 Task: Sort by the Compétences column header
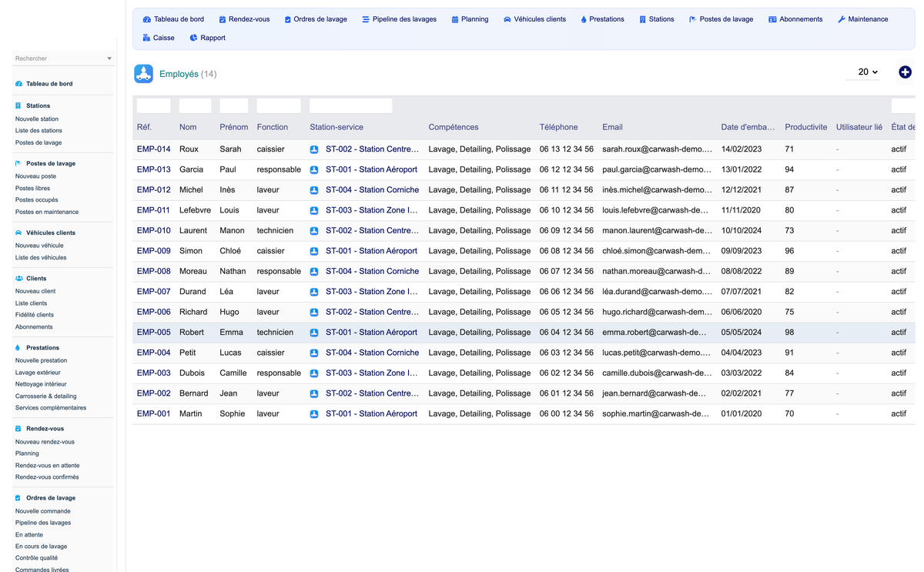click(454, 127)
